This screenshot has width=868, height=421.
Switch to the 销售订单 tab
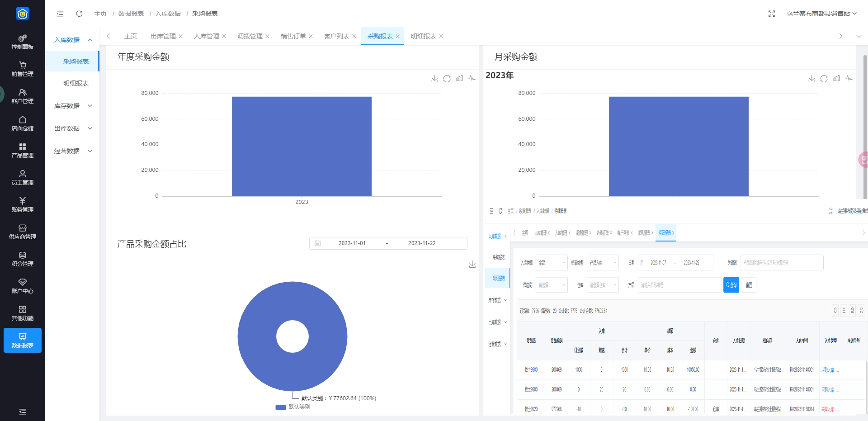pyautogui.click(x=293, y=36)
